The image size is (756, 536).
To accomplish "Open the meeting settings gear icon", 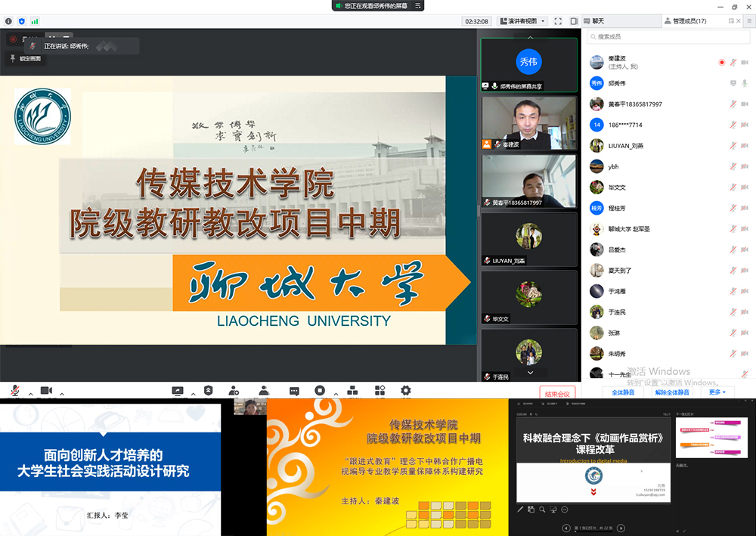I will (406, 390).
